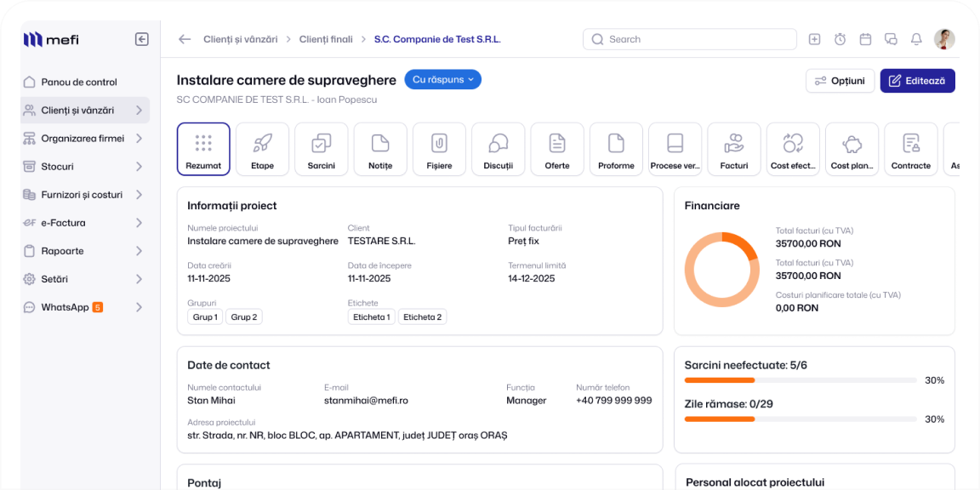Image resolution: width=980 pixels, height=490 pixels.
Task: Open the user profile avatar
Action: point(944,39)
